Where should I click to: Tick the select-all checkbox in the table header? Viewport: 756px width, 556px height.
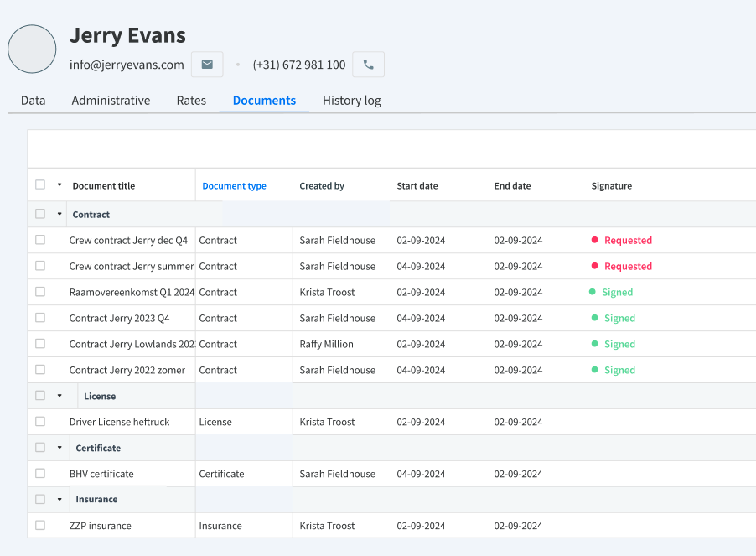pos(40,184)
